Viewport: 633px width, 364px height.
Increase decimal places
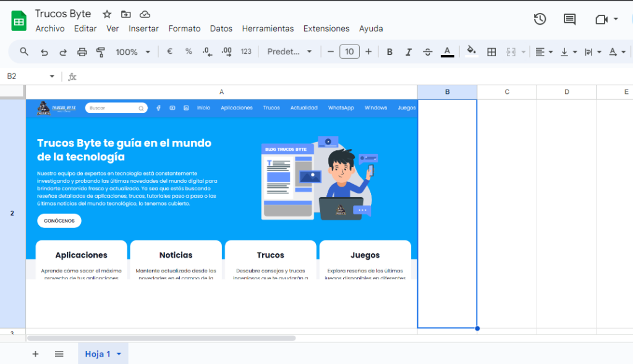point(226,52)
